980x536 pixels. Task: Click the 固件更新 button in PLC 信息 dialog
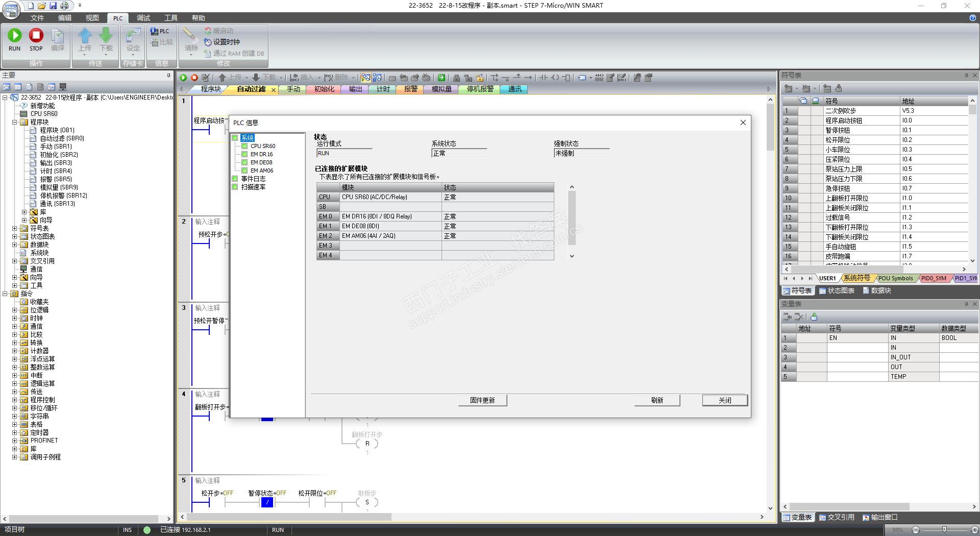point(482,400)
